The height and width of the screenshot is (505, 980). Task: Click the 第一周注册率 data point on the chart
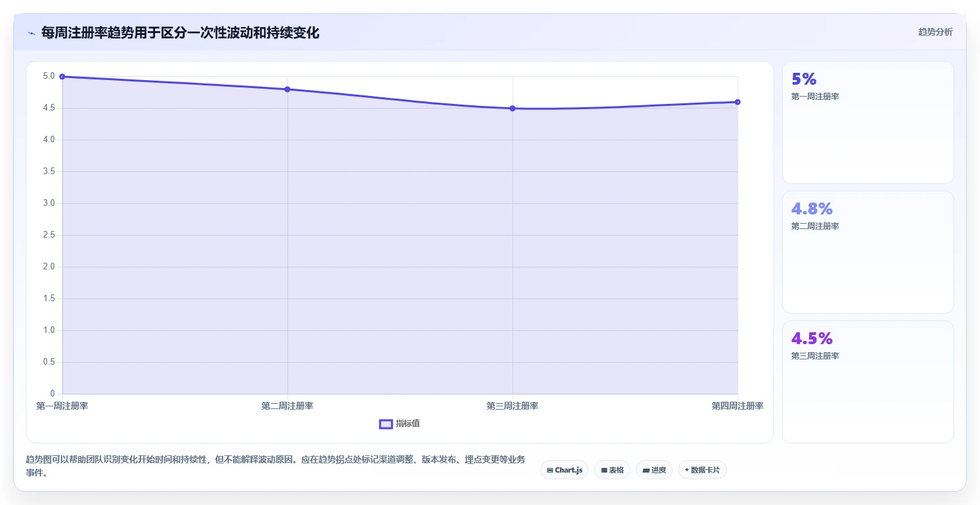tap(62, 77)
